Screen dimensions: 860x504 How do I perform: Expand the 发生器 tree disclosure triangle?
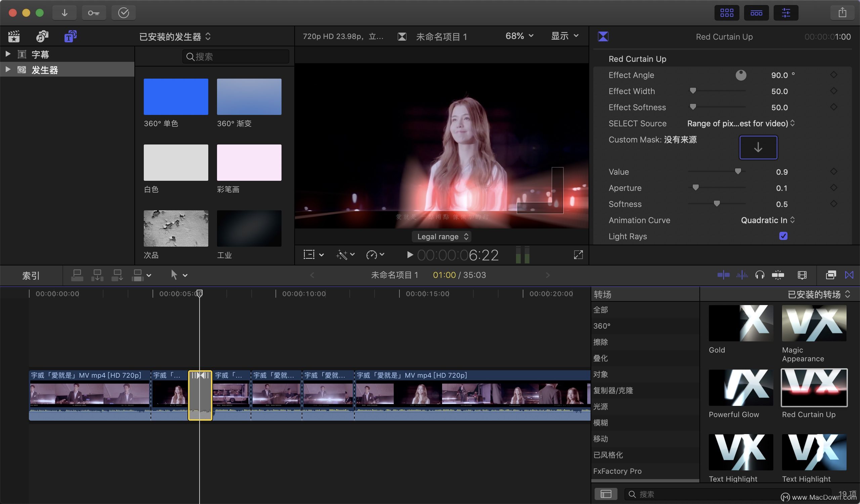click(8, 70)
